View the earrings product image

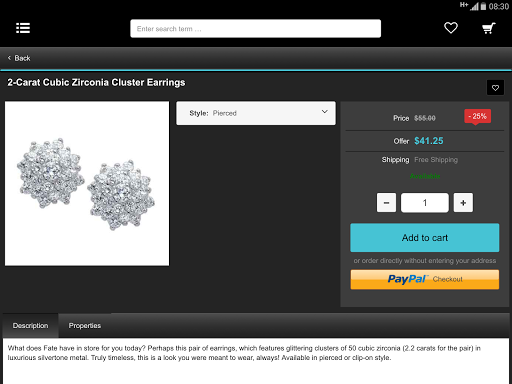point(87,184)
